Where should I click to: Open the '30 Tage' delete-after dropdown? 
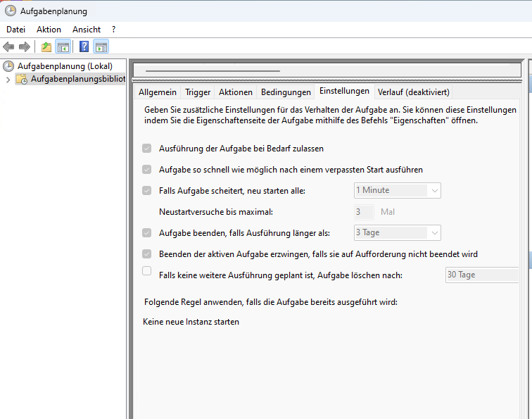click(x=482, y=275)
